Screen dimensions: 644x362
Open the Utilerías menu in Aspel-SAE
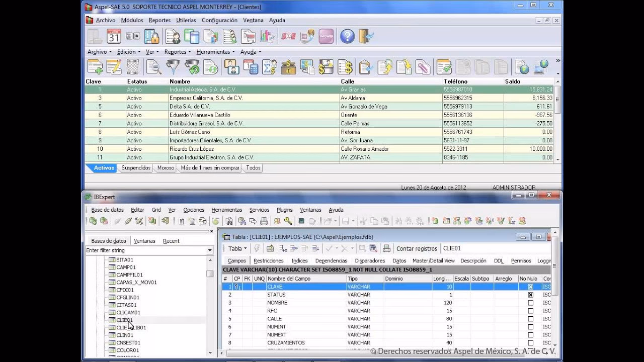click(186, 20)
